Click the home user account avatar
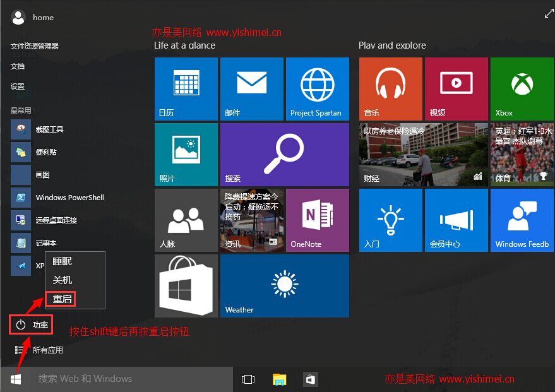The height and width of the screenshot is (392, 555). point(18,17)
